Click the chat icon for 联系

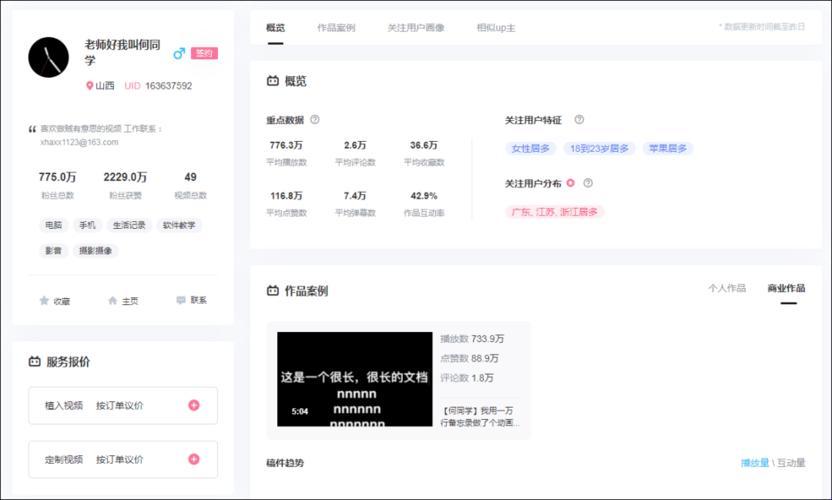click(181, 300)
